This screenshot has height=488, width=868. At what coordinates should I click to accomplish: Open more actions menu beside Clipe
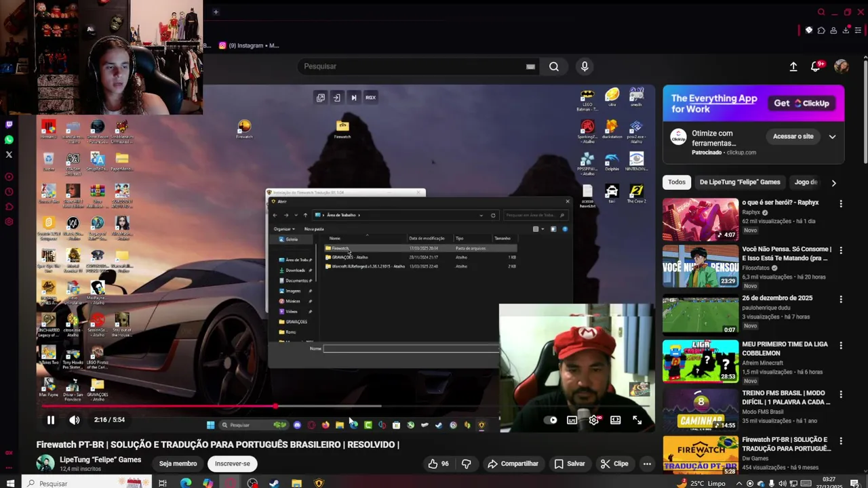click(x=647, y=464)
